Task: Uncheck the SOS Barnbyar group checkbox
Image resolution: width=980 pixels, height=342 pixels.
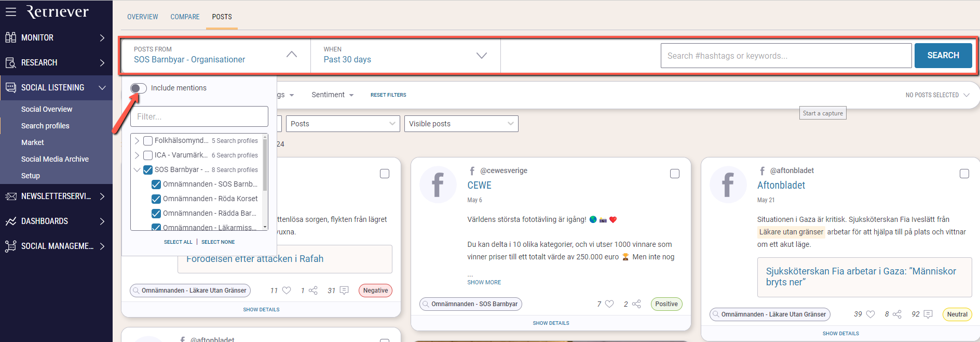Action: [x=148, y=169]
